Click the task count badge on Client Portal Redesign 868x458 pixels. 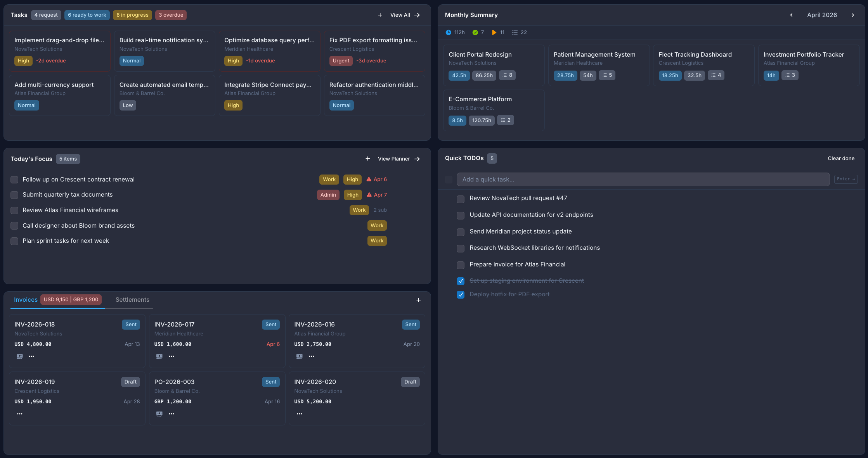pyautogui.click(x=507, y=75)
